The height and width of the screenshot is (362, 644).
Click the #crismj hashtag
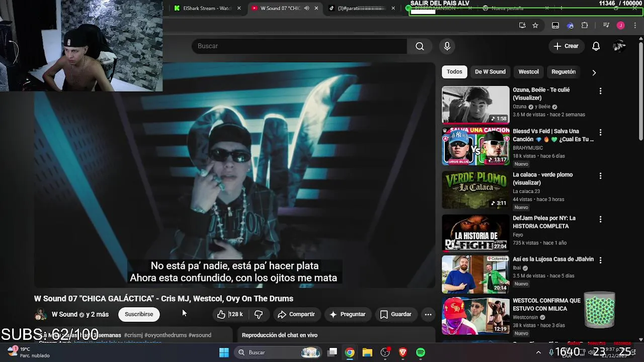pyautogui.click(x=133, y=335)
